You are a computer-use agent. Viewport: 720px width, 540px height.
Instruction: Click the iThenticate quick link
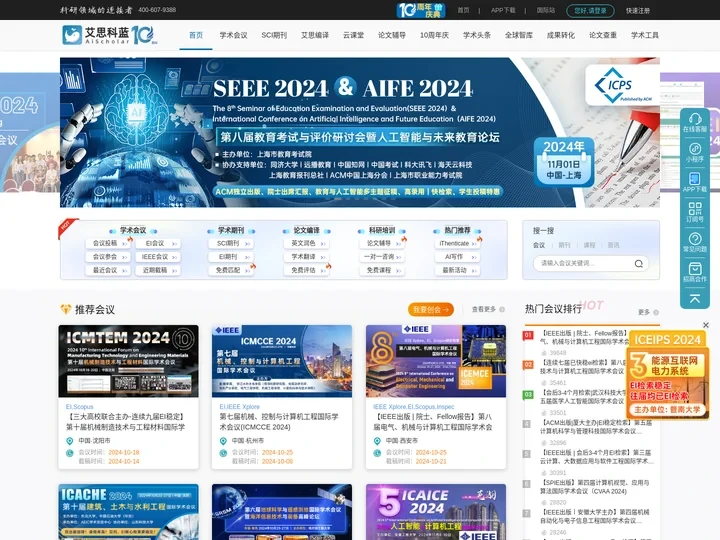pyautogui.click(x=457, y=243)
